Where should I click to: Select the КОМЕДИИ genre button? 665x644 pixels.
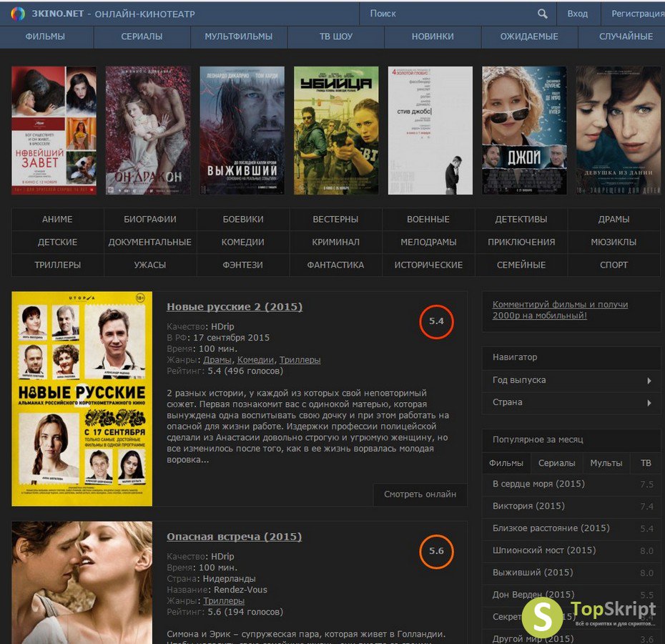[243, 243]
